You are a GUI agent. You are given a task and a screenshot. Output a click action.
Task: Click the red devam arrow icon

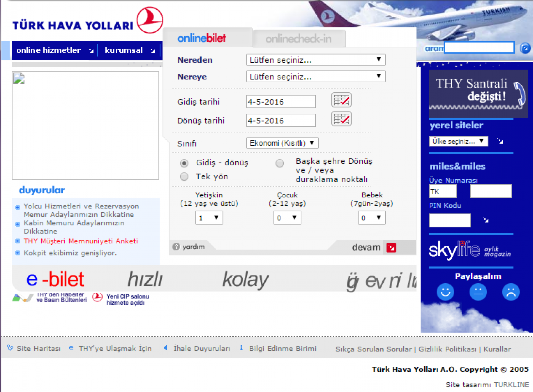point(391,248)
